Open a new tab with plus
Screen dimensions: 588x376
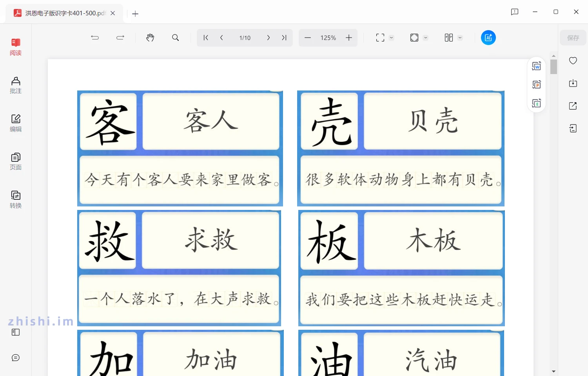pyautogui.click(x=135, y=14)
